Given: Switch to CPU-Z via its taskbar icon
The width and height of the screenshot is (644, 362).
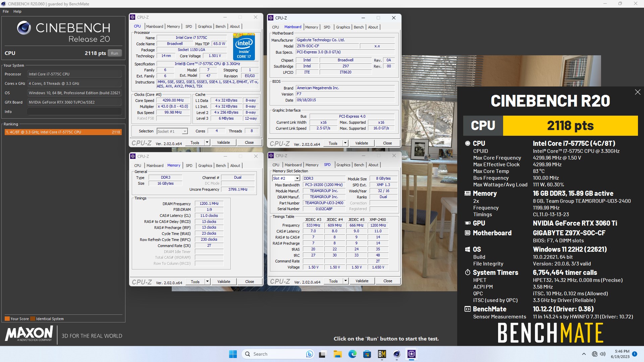Looking at the screenshot, I should pos(412,354).
